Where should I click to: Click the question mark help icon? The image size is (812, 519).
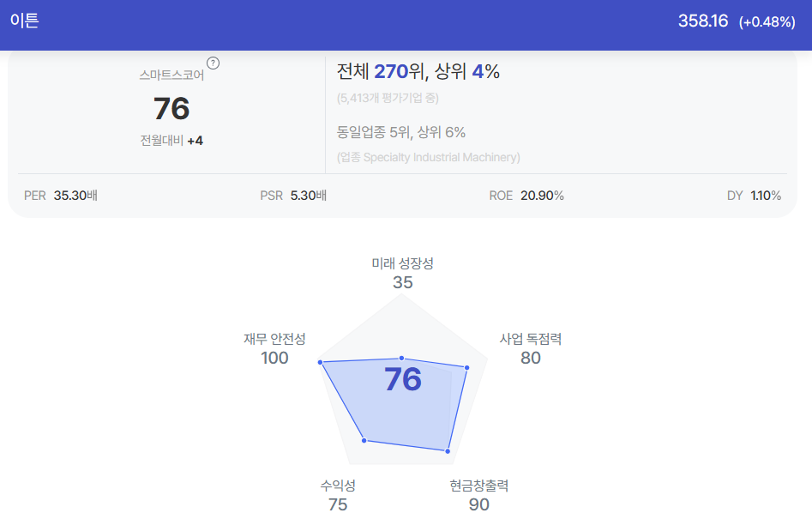coord(213,63)
